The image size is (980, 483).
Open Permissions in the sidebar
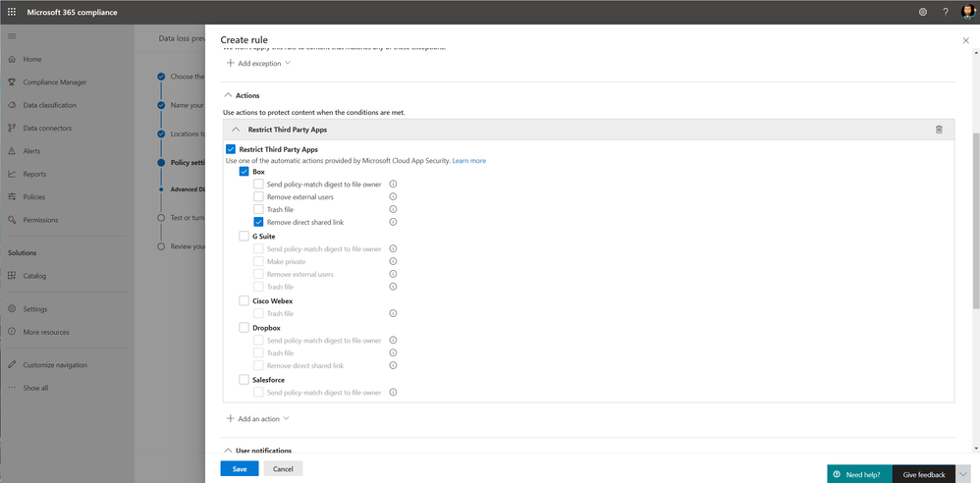coord(40,220)
